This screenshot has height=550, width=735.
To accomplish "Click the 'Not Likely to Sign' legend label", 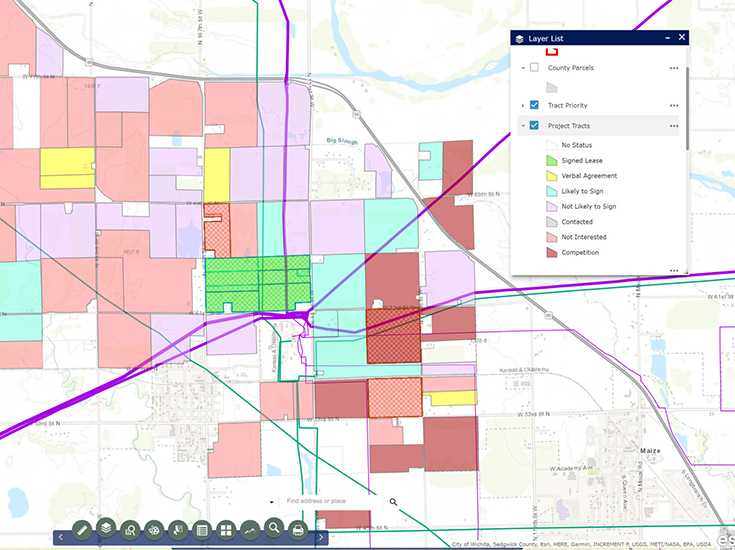I will pyautogui.click(x=589, y=206).
